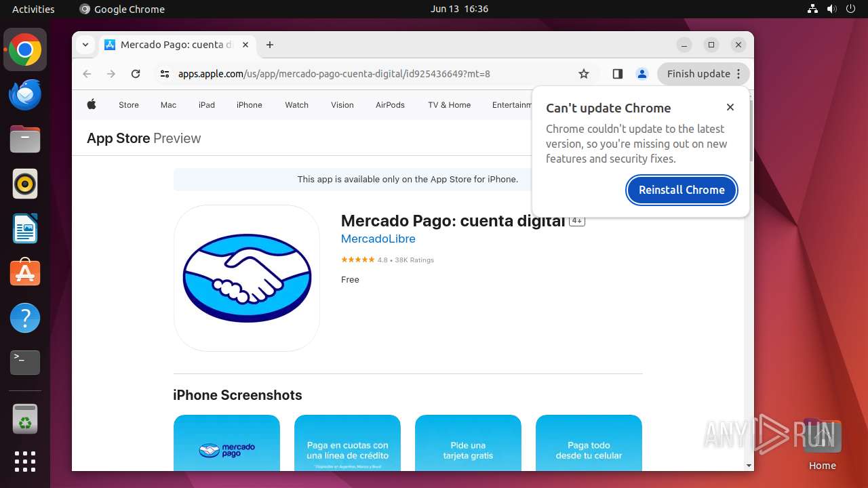
Task: Open the Trash icon in dock
Action: 25,418
